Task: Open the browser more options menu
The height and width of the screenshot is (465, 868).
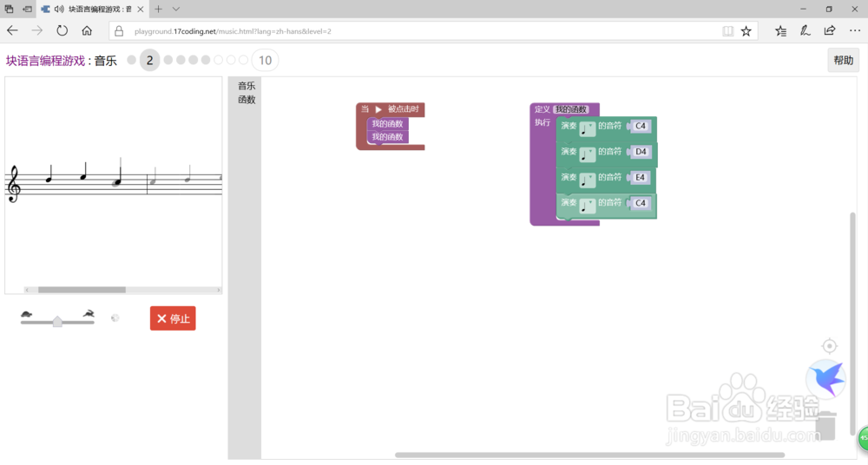Action: tap(855, 31)
